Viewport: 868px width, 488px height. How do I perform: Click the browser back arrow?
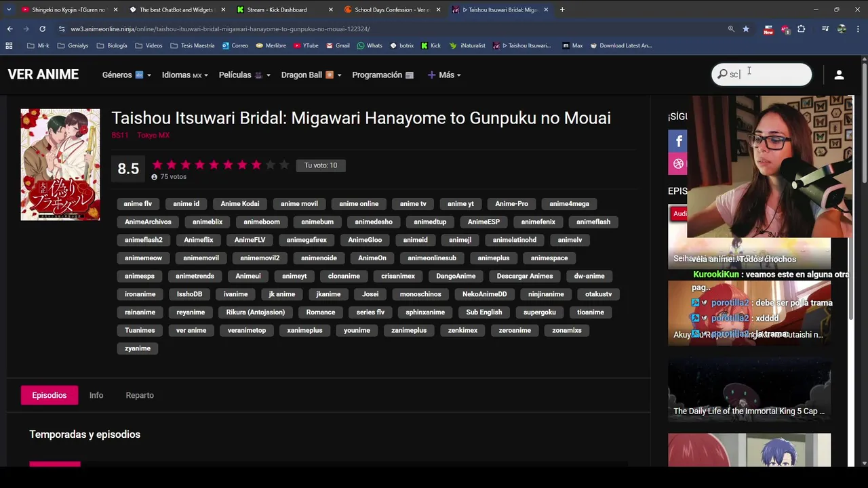(9, 29)
